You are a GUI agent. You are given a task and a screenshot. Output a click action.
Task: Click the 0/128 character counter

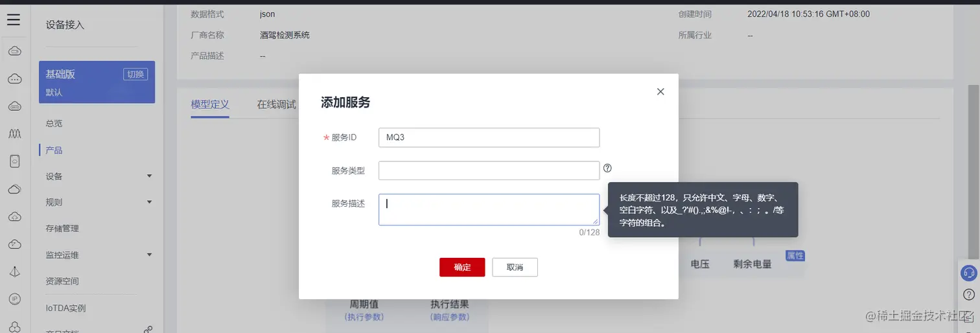coord(589,232)
